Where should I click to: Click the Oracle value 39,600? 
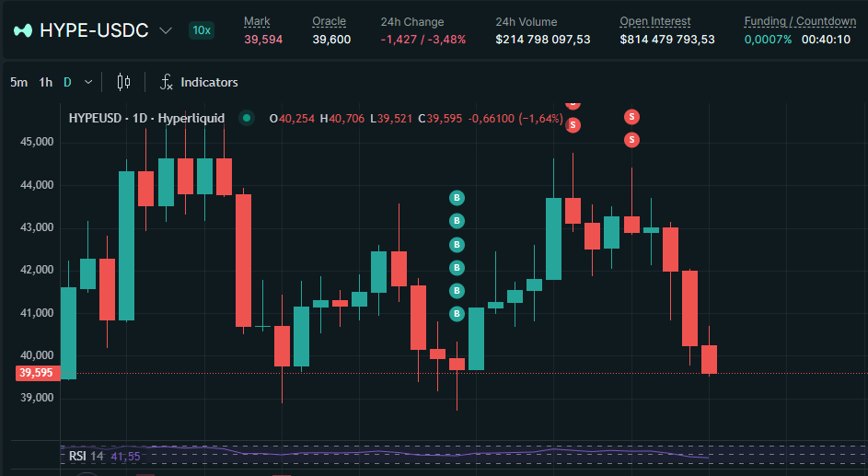pos(331,40)
